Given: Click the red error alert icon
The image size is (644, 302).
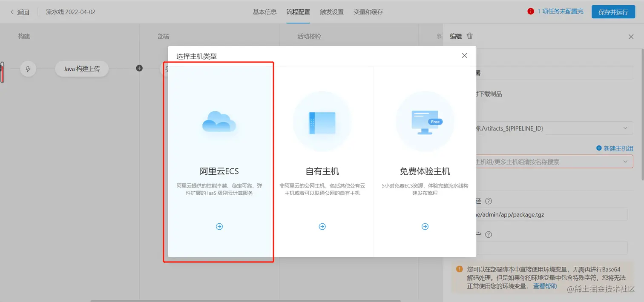Looking at the screenshot, I should (531, 11).
